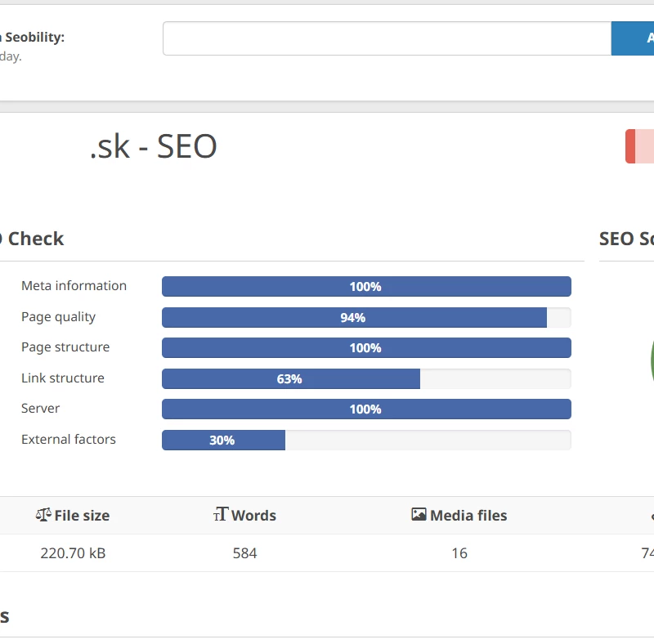This screenshot has height=644, width=654.
Task: Select the External factors label
Action: [69, 439]
